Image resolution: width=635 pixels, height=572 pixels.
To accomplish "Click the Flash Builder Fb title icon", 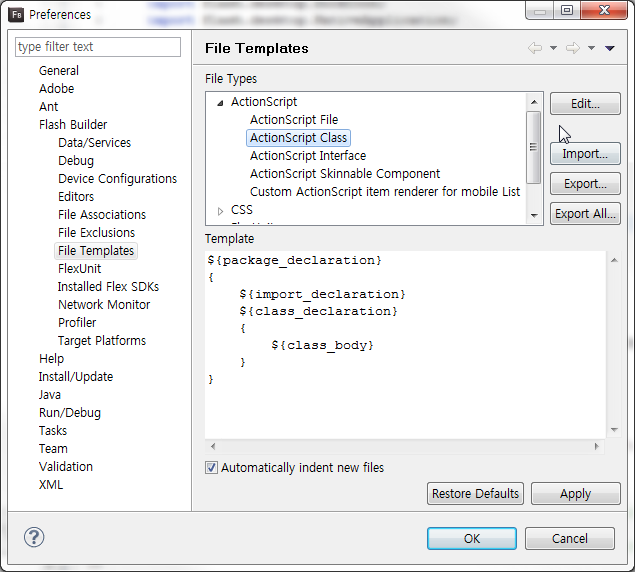I will tap(16, 15).
